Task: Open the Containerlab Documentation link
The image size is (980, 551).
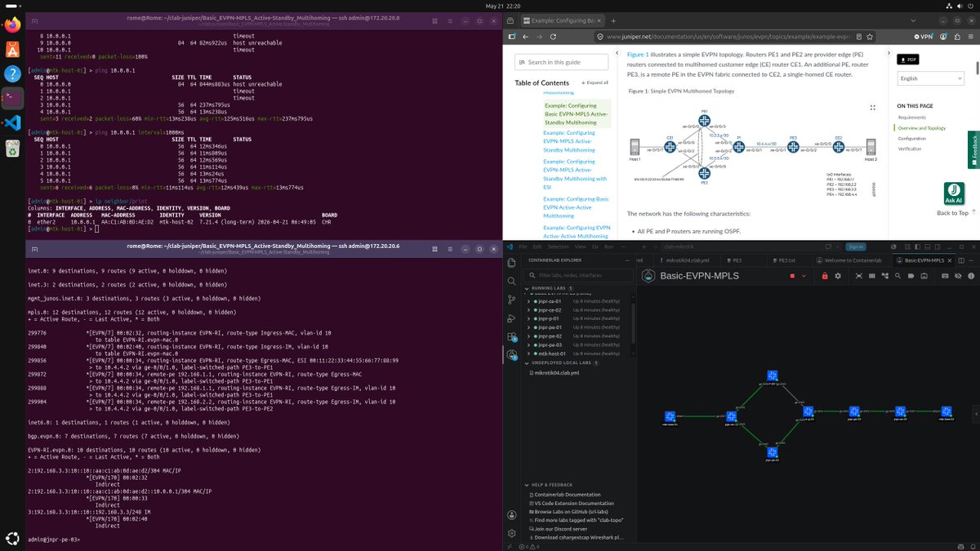Action: point(567,495)
